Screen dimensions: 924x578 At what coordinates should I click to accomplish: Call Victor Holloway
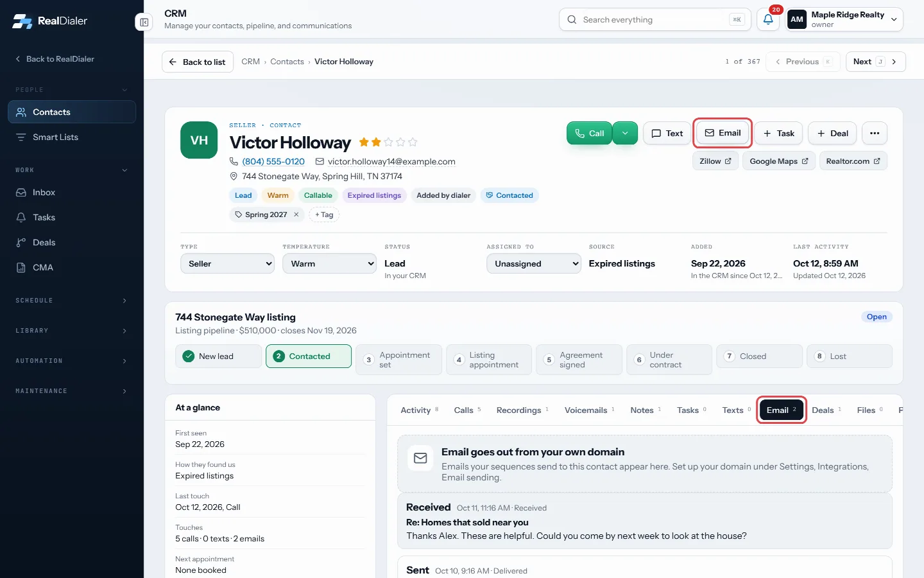click(x=590, y=133)
